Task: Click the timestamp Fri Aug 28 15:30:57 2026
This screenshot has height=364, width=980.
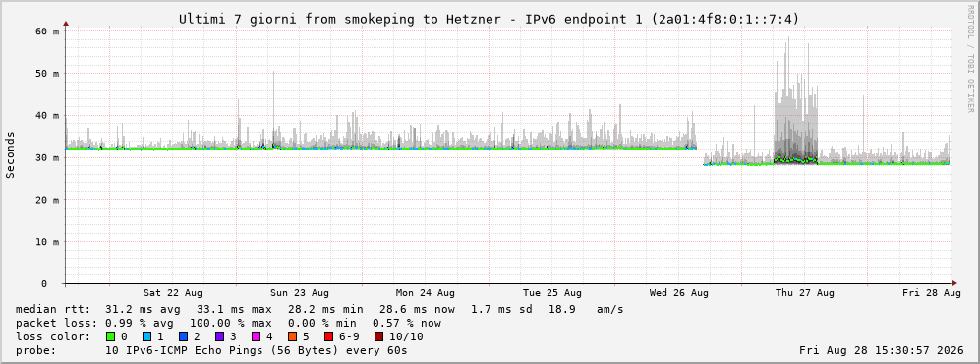Action: tap(882, 350)
